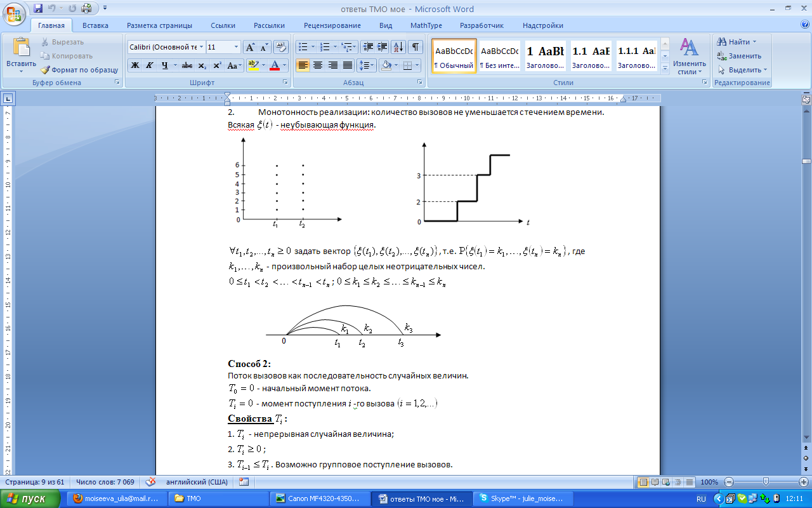Click the numbered list icon
This screenshot has width=812, height=508.
tap(325, 47)
